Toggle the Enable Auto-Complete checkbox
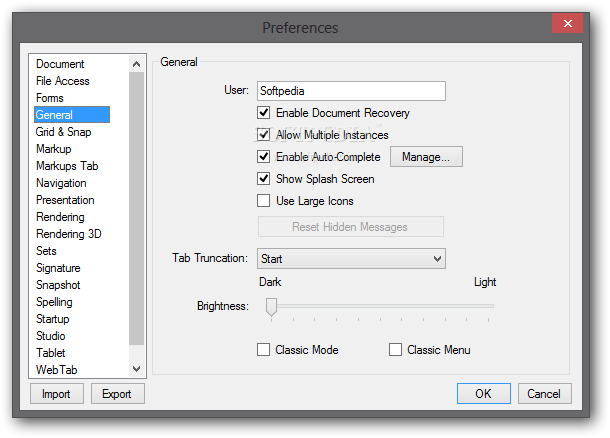This screenshot has width=610, height=438. 263,157
